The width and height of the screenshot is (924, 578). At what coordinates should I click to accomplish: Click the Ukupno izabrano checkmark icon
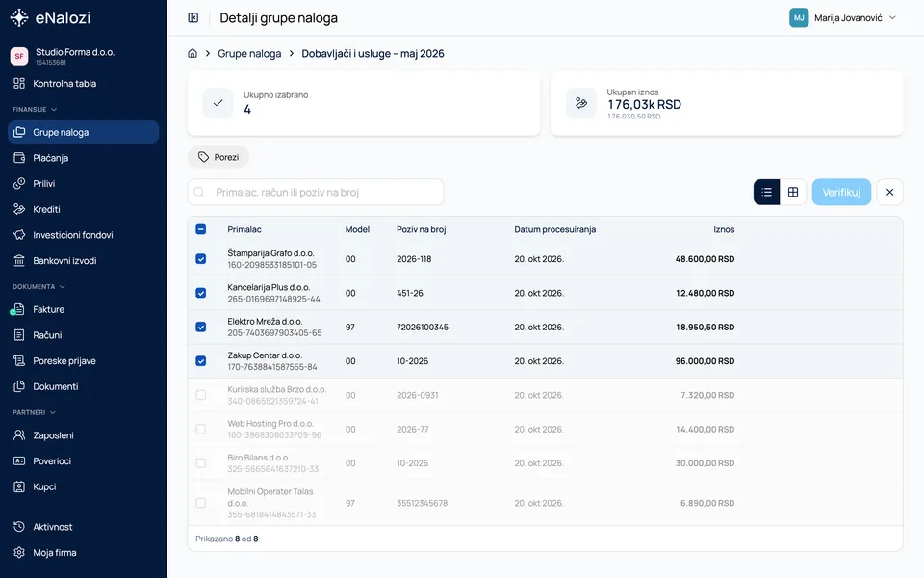click(x=218, y=103)
